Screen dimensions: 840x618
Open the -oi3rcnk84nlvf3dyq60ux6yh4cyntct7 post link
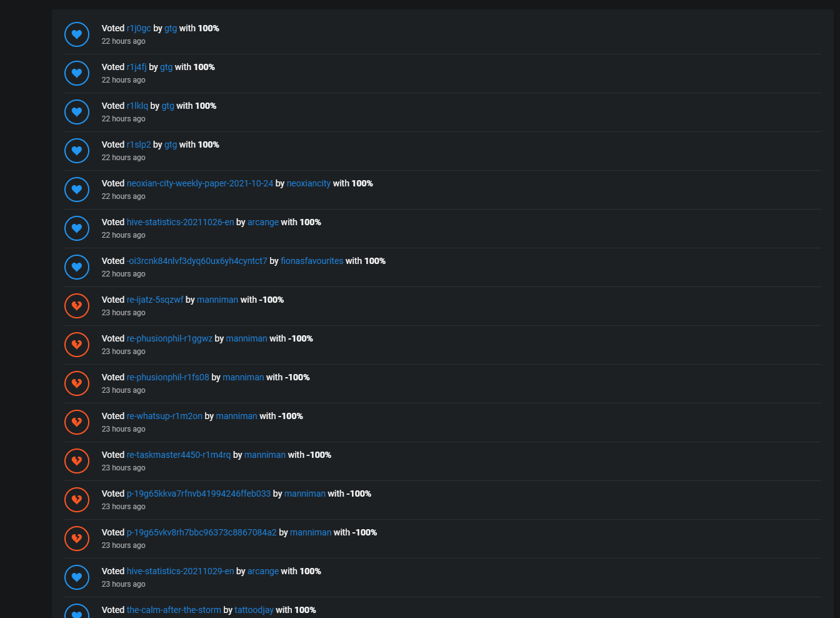click(197, 261)
